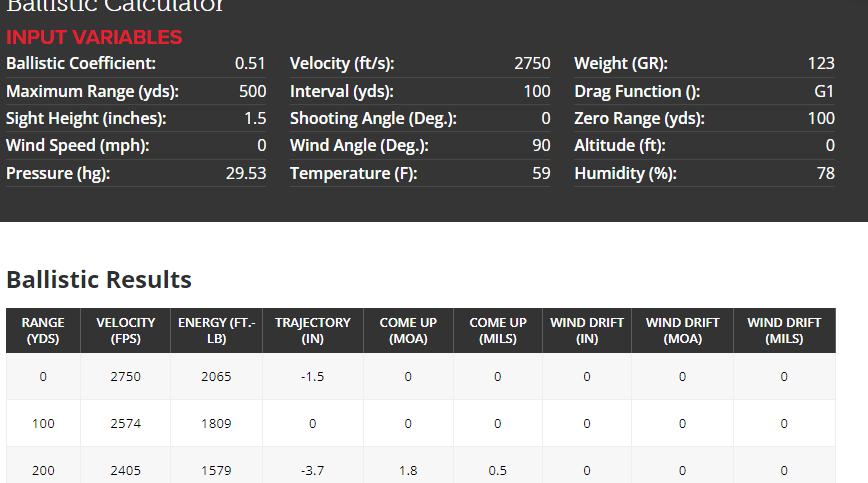The image size is (868, 483).
Task: Click the Ballistic Coefficient value 0.51
Action: (250, 64)
